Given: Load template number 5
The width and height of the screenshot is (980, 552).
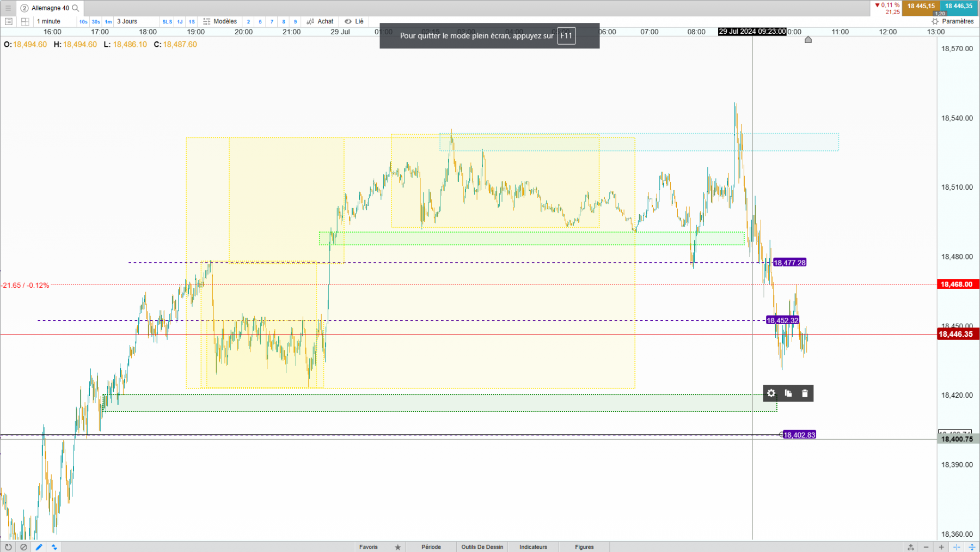Looking at the screenshot, I should point(260,22).
